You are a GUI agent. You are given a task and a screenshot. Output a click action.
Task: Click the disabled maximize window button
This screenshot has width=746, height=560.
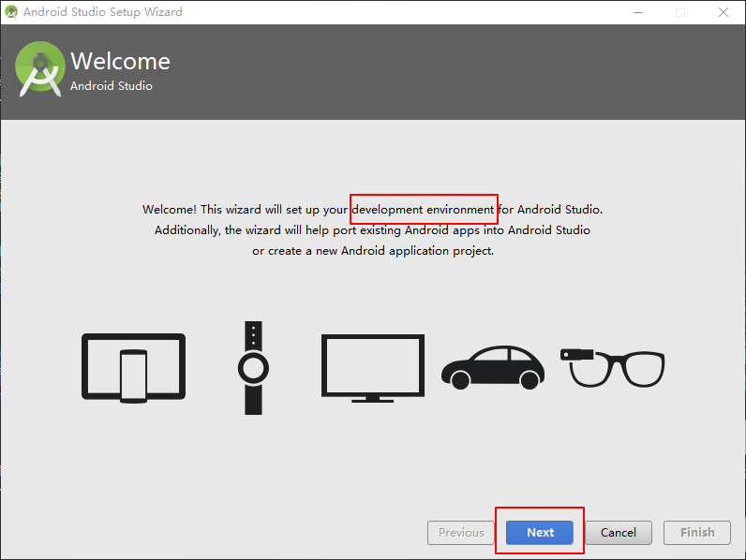[x=680, y=12]
